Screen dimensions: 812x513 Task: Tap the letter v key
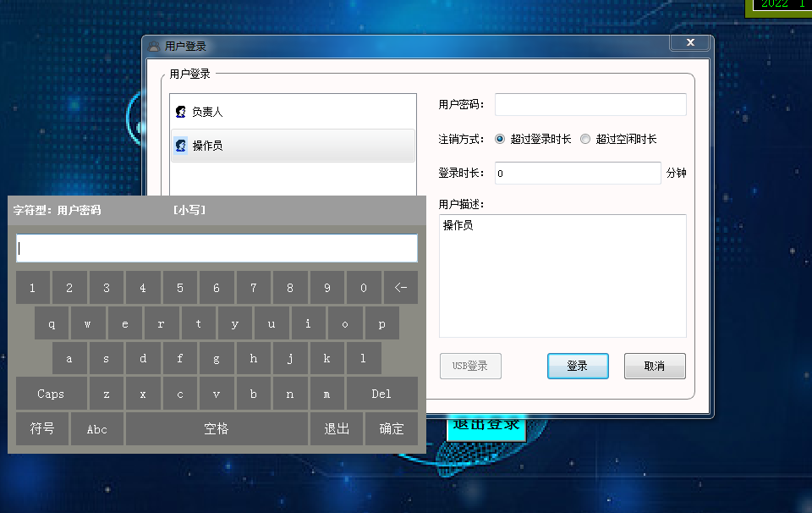pos(217,394)
